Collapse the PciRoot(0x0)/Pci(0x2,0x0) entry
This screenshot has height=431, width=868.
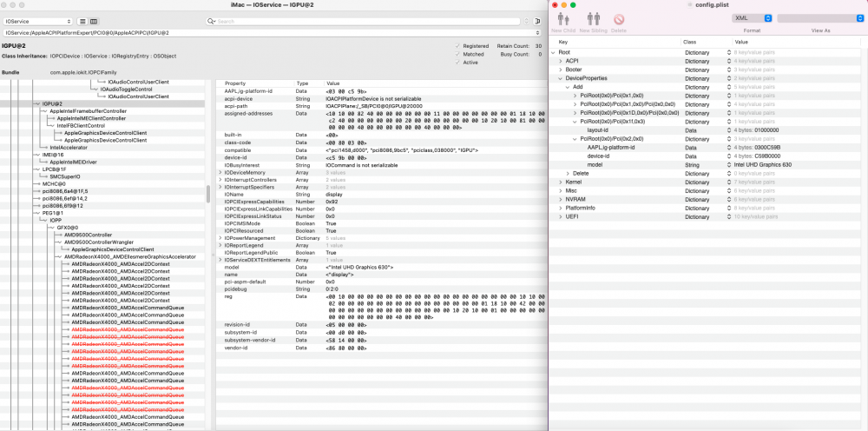click(x=575, y=139)
